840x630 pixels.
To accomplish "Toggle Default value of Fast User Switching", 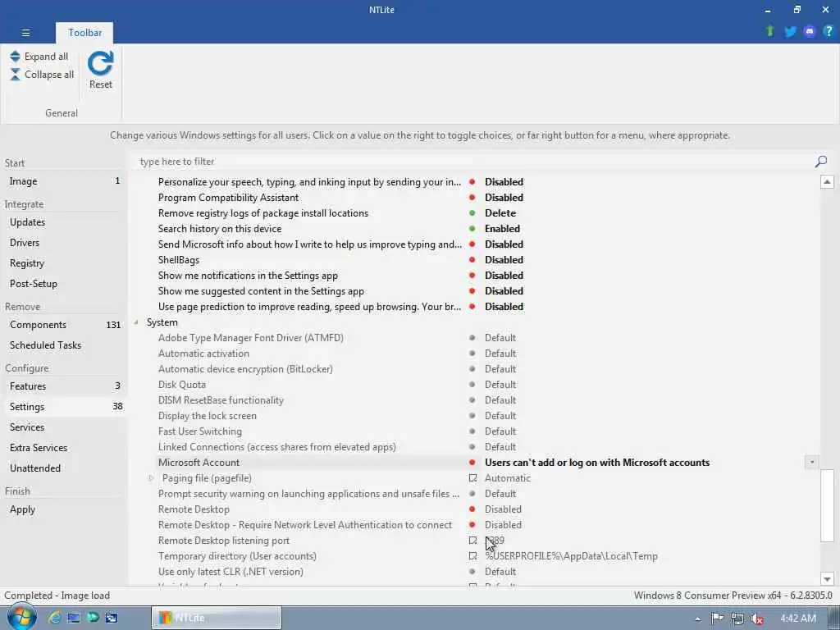I will coord(500,431).
